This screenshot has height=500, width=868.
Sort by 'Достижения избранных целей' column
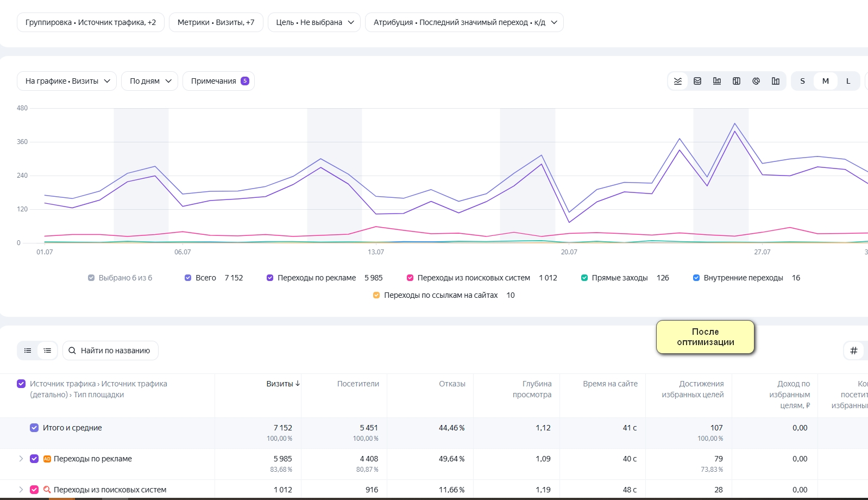693,389
